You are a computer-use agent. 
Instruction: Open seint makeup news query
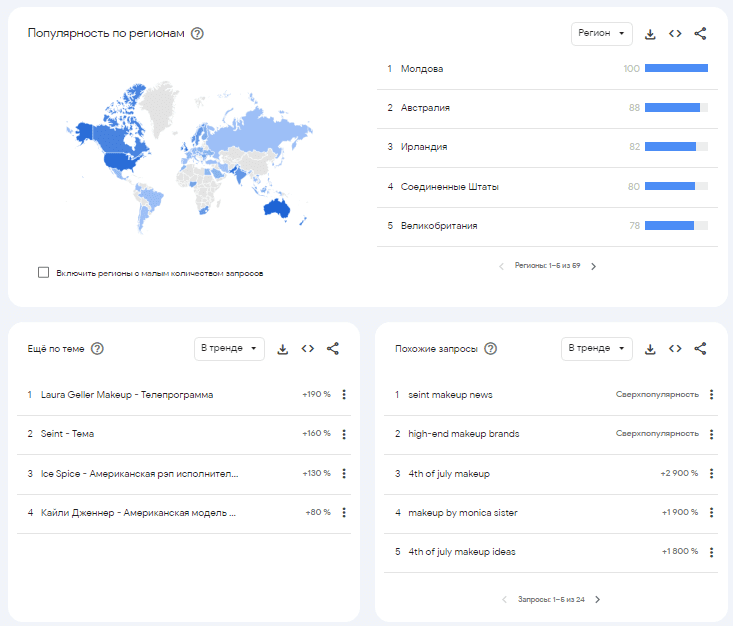point(450,395)
